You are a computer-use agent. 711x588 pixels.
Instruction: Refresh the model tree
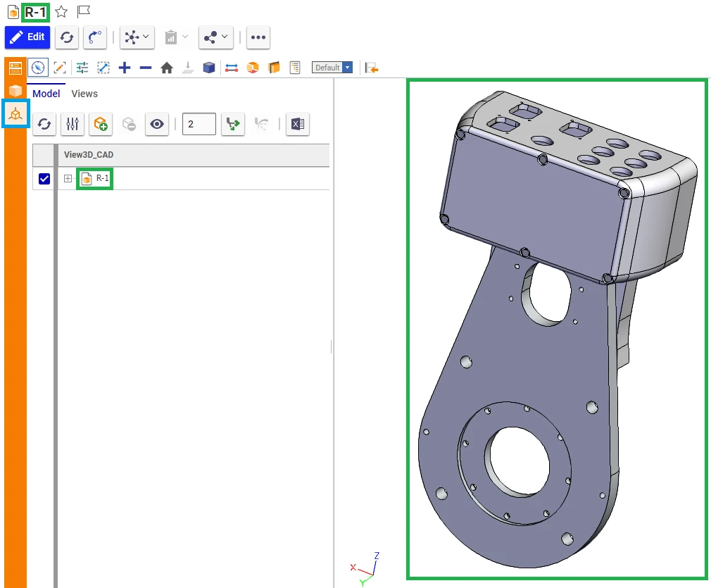coord(44,124)
